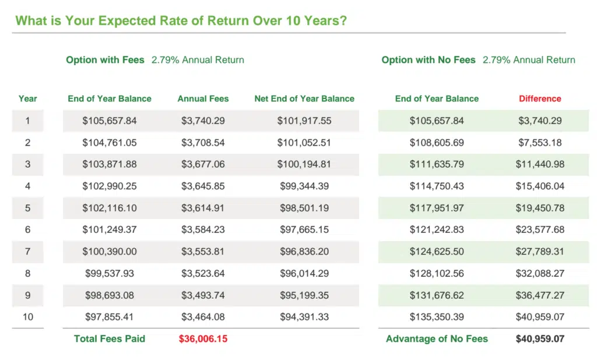The image size is (597, 364).
Task: Click the Year 7 balance $100,390.00
Action: pyautogui.click(x=110, y=252)
